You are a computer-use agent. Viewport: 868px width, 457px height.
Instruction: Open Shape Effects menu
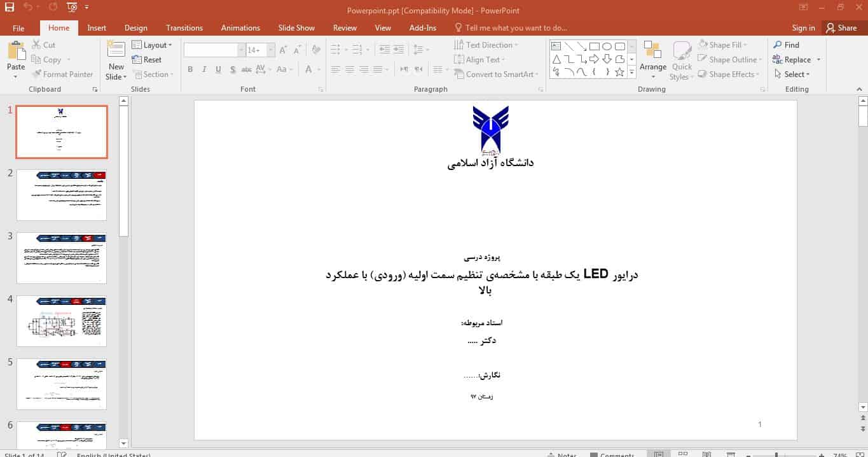729,74
